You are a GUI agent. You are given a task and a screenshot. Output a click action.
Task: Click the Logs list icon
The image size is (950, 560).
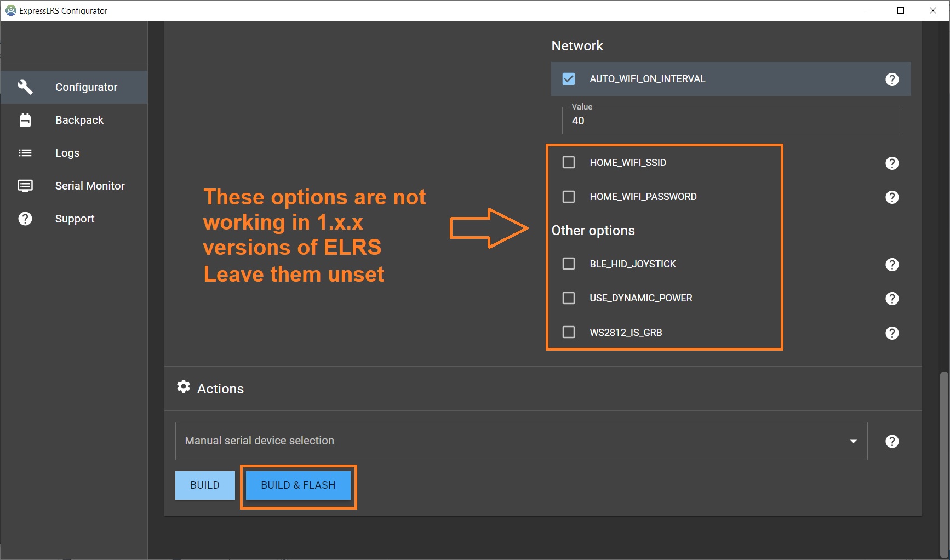tap(25, 153)
